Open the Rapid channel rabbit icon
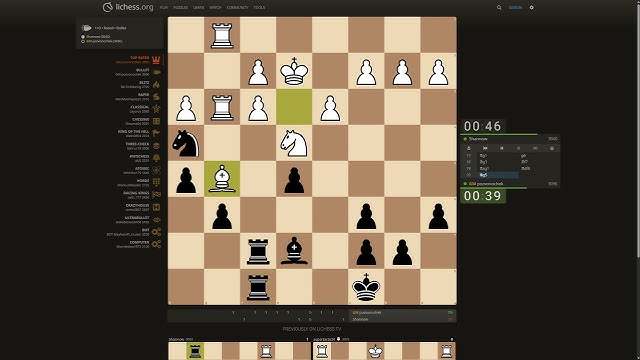The height and width of the screenshot is (360, 640). coord(156,97)
